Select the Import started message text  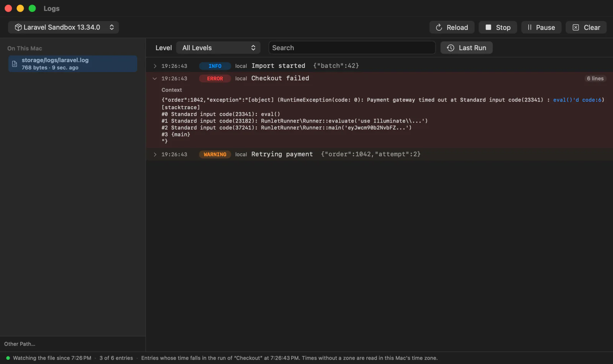coord(278,66)
